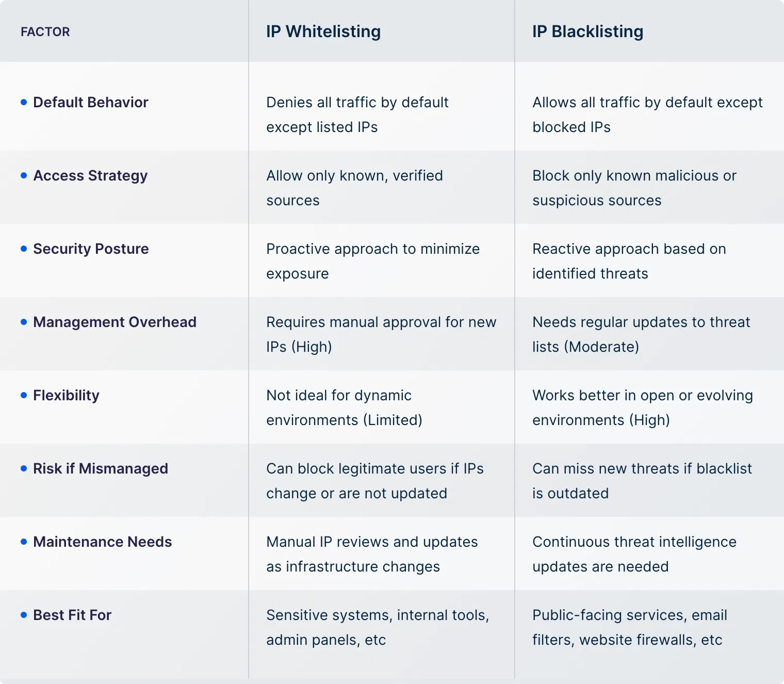
Task: Click the Management Overhead row label
Action: (115, 322)
